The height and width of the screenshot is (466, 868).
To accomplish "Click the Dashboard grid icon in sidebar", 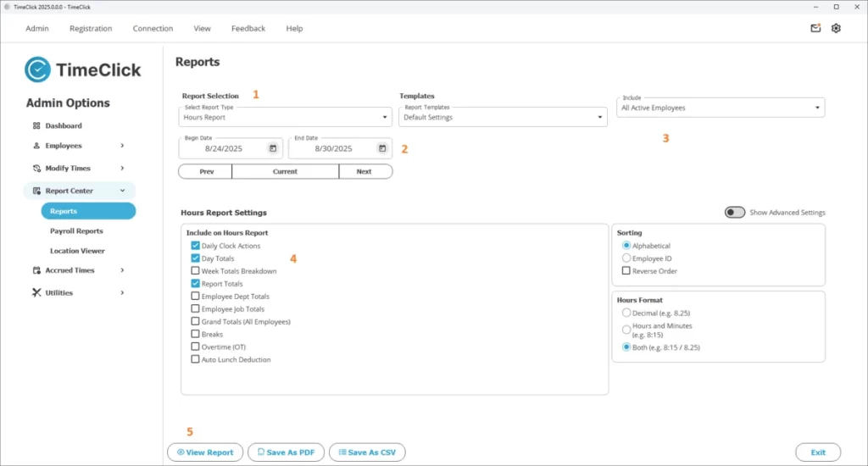I will point(36,125).
